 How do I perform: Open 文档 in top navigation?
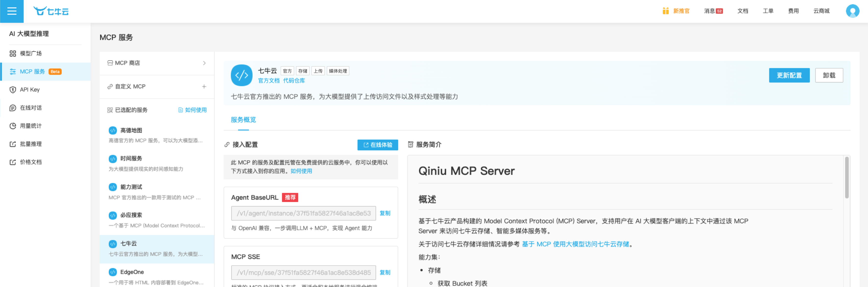tap(743, 11)
